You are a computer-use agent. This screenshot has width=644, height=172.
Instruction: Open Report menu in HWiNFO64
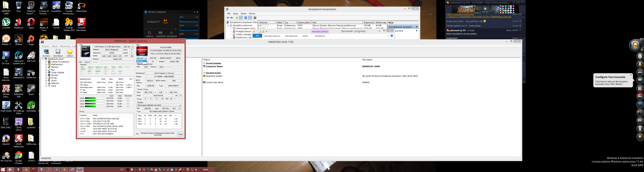55,46
